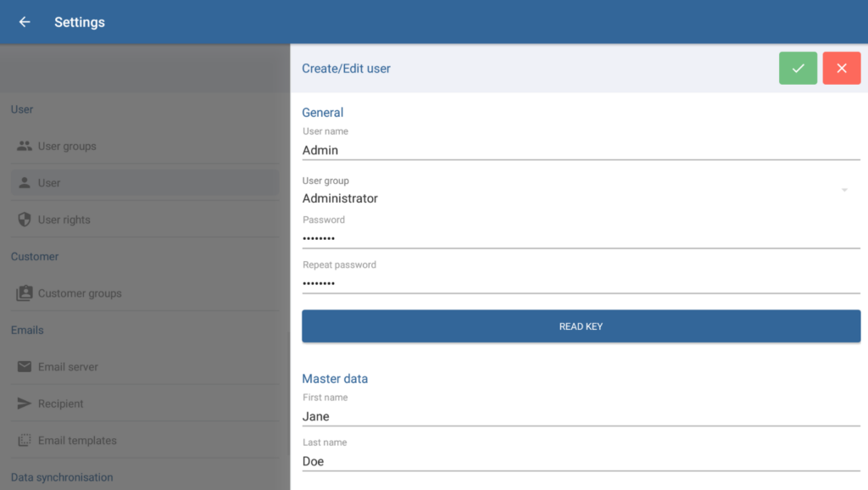
Task: Focus the Repeat password field
Action: tap(581, 283)
